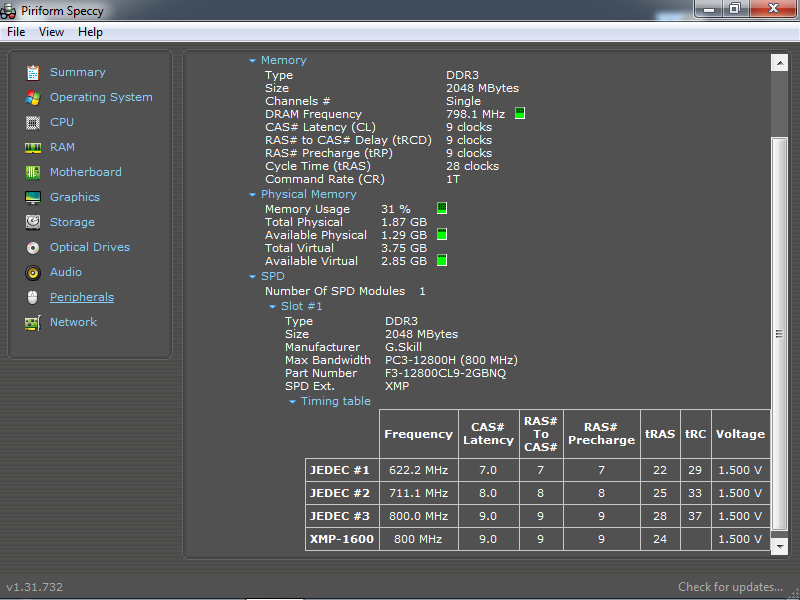Image resolution: width=800 pixels, height=600 pixels.
Task: Click the Graphics monitor icon
Action: [33, 197]
